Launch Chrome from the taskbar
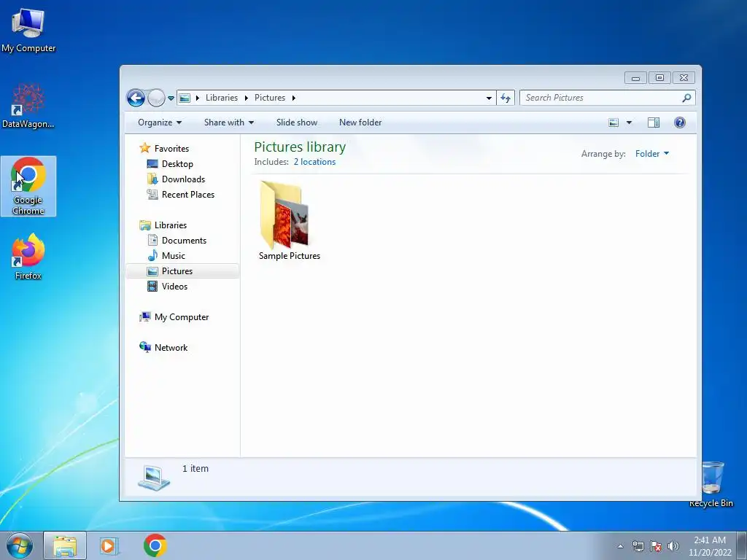Viewport: 747px width, 560px height. tap(155, 545)
